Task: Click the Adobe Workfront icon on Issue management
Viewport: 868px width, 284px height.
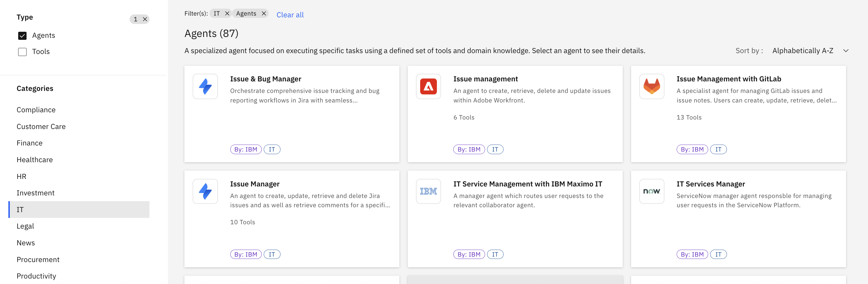Action: click(428, 87)
